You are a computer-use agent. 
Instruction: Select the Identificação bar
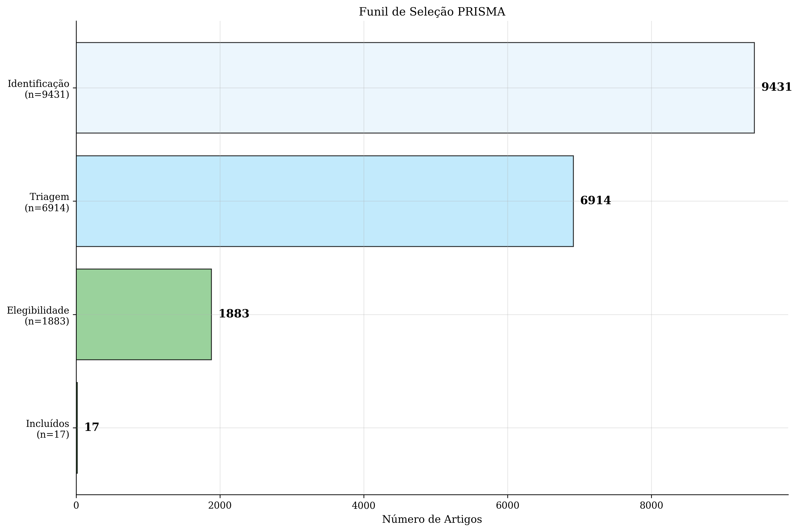tap(415, 88)
